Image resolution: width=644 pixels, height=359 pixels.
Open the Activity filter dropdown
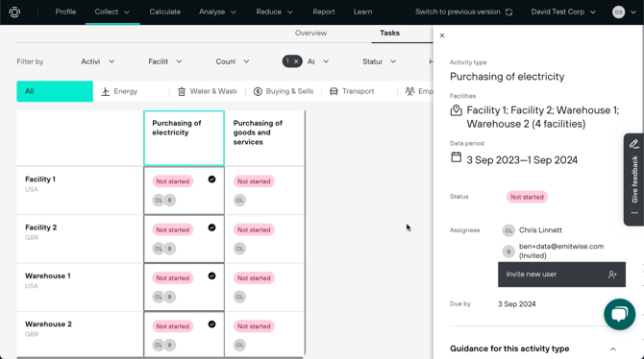98,61
